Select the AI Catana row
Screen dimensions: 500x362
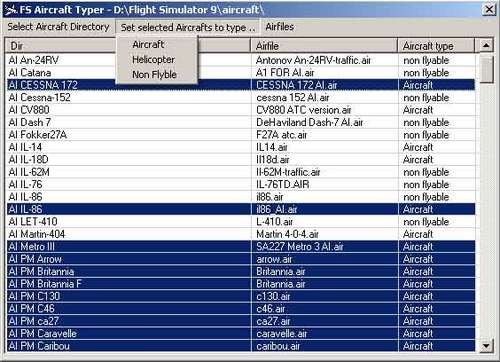pos(241,73)
